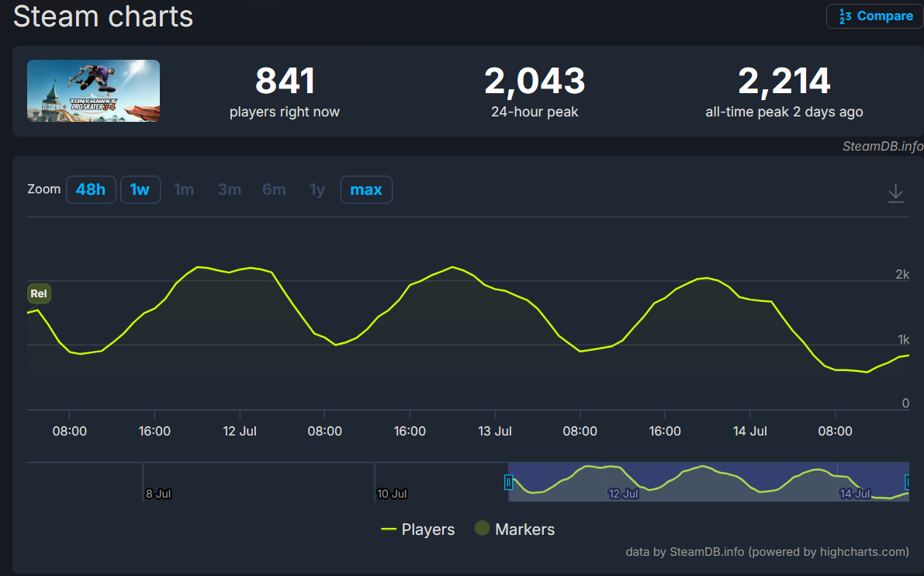This screenshot has width=924, height=576.
Task: Toggle the Players series in legend
Action: (x=418, y=529)
